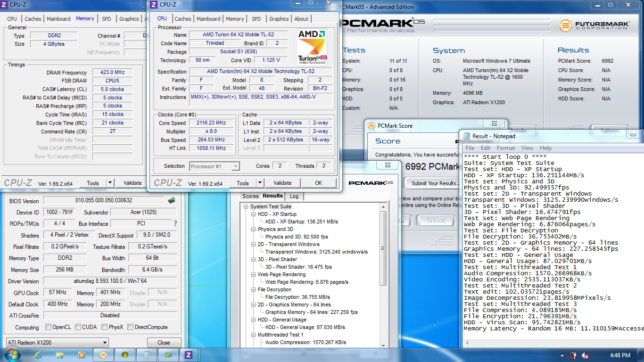The height and width of the screenshot is (362, 644).
Task: Select the Scores tab in PCMark results
Action: click(250, 196)
